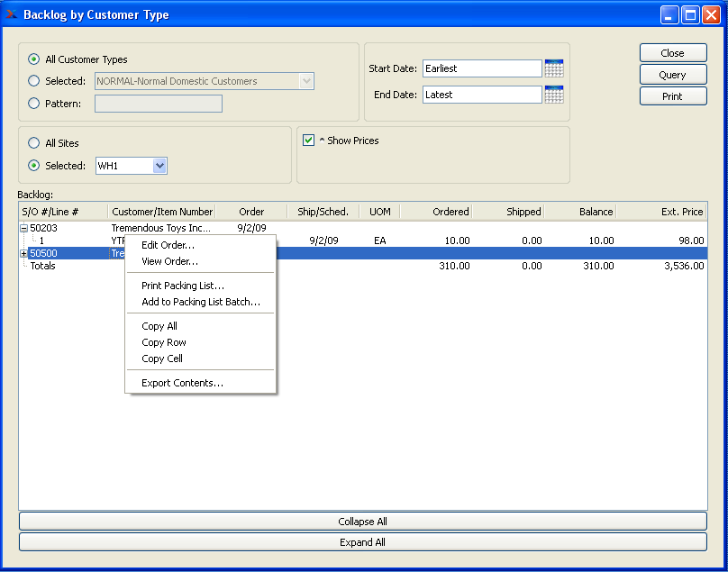The height and width of the screenshot is (572, 728).
Task: Click the Collapse All button
Action: 362,522
